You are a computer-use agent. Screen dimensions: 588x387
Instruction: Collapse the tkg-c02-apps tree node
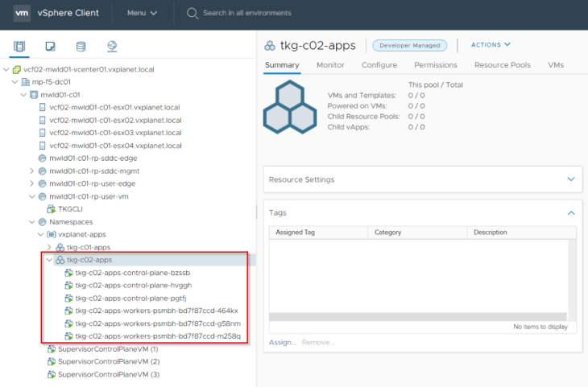coord(49,260)
